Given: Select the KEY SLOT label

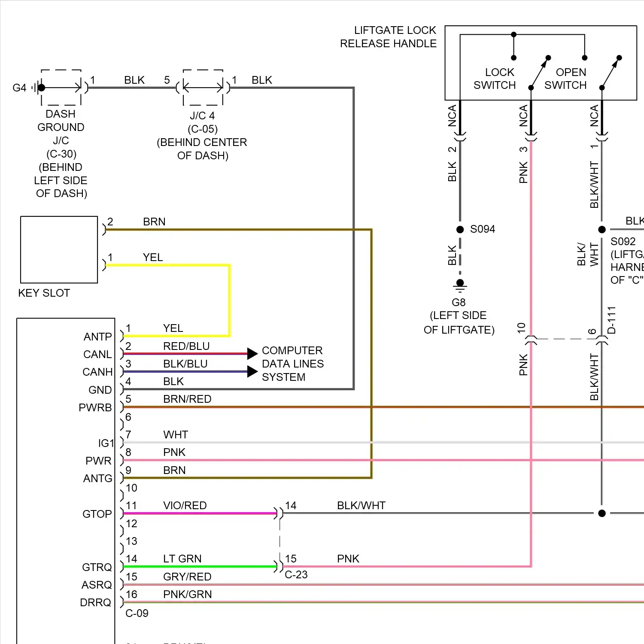Looking at the screenshot, I should click(44, 293).
